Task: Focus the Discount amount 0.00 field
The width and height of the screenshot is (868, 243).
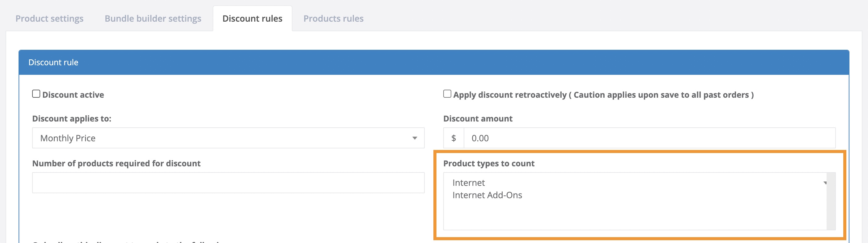Action: pyautogui.click(x=649, y=138)
